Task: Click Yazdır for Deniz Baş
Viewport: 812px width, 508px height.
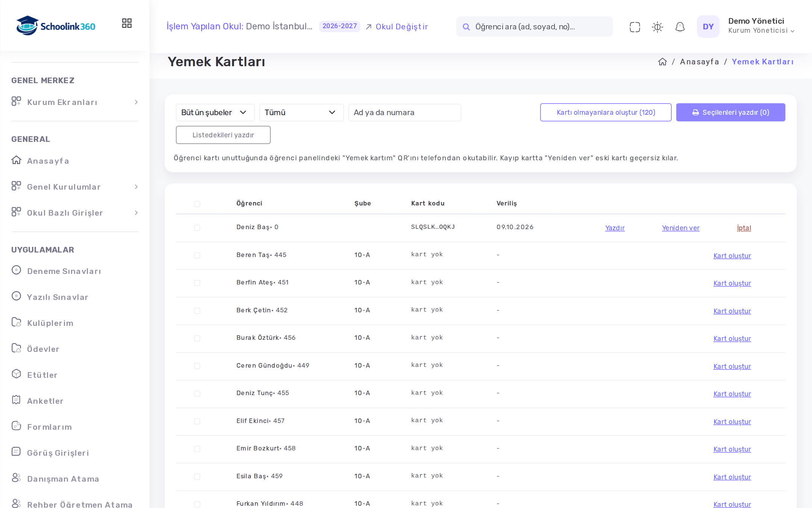Action: click(x=615, y=228)
